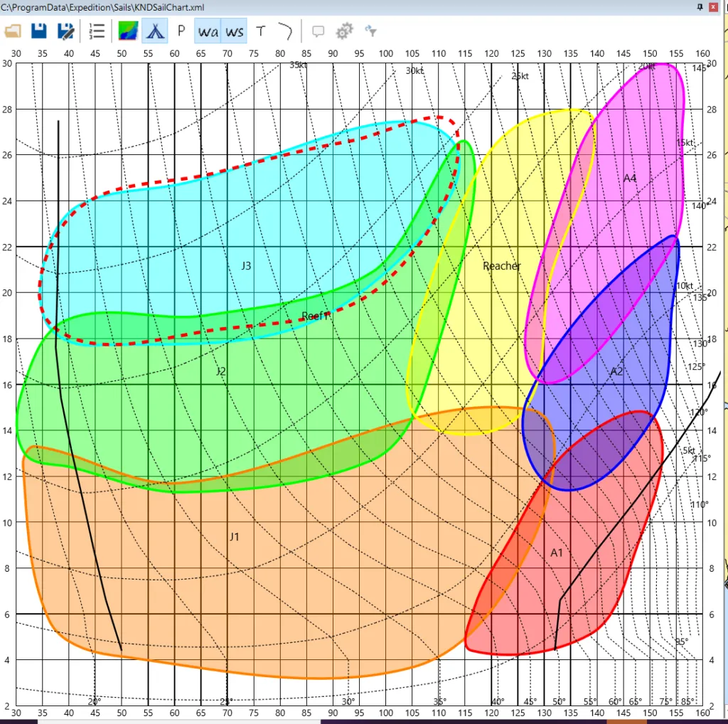Open the comment bubble tool
The image size is (728, 724).
pyautogui.click(x=318, y=31)
